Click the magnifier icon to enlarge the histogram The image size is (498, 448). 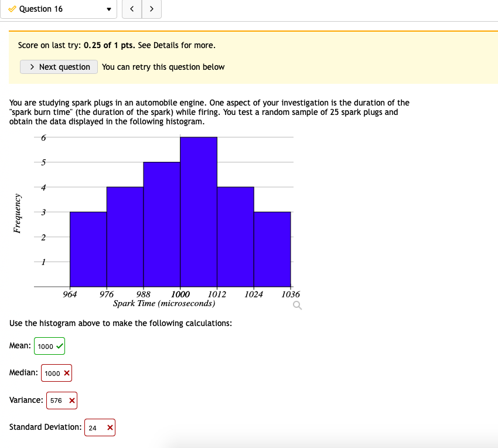click(296, 305)
